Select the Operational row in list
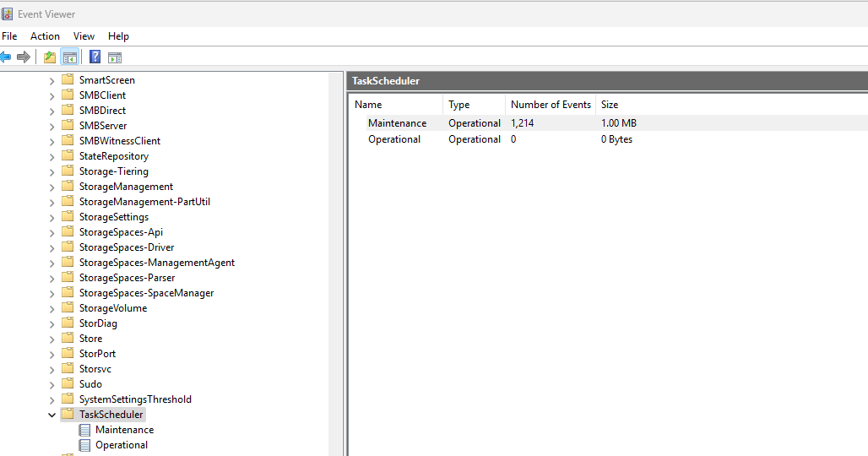Image resolution: width=868 pixels, height=456 pixels. point(609,138)
